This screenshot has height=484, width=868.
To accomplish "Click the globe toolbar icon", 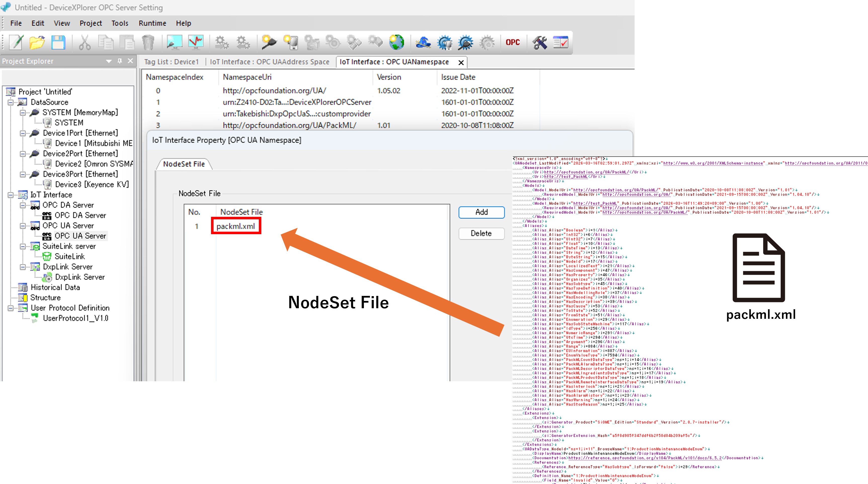I will tap(397, 43).
